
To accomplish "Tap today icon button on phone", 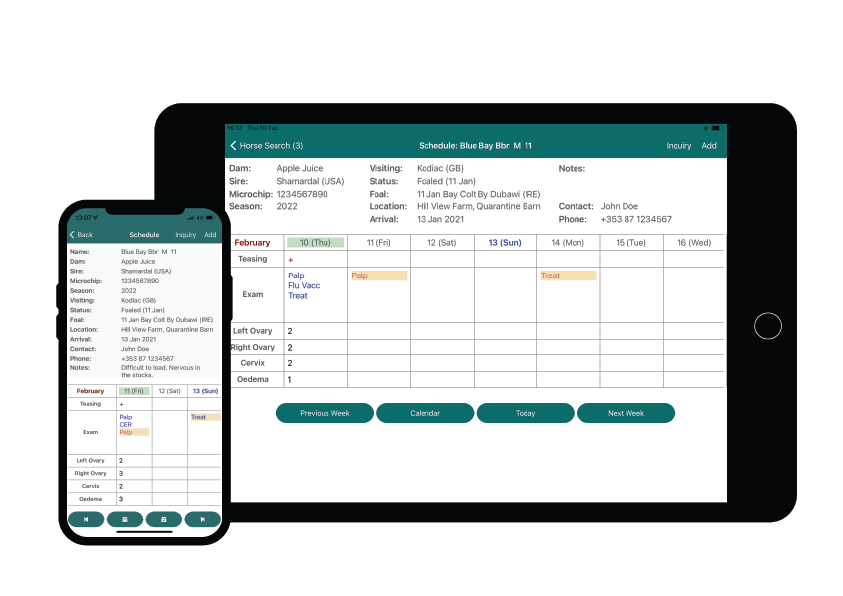I will [164, 519].
